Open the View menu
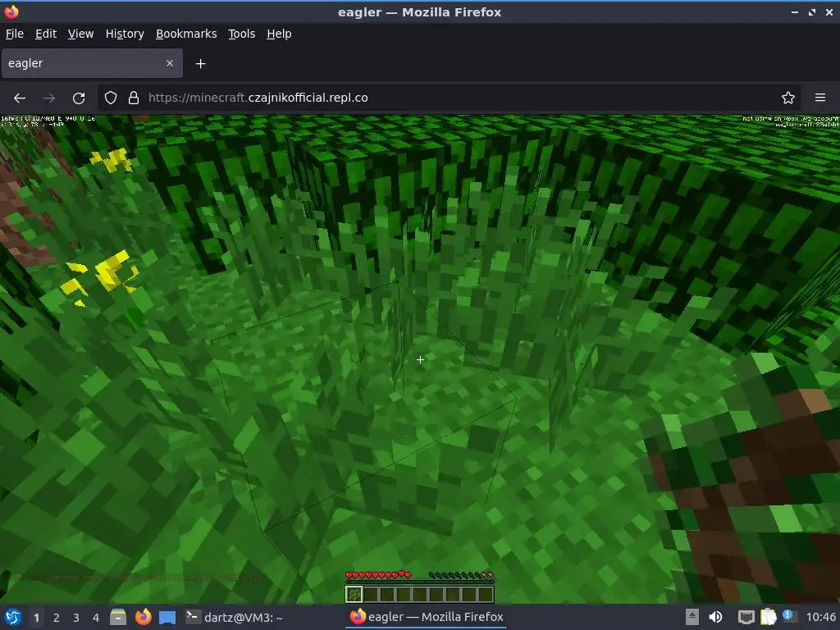Screen dimensions: 840x630 coord(80,34)
